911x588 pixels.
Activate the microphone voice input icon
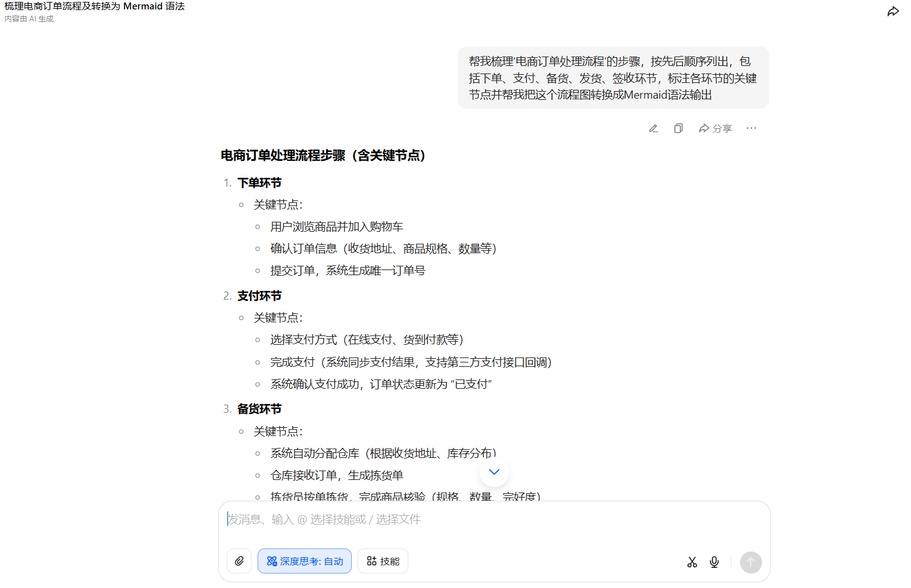point(714,562)
